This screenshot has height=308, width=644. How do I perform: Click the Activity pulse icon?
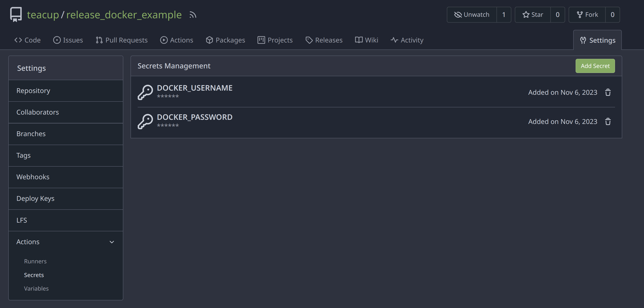point(394,40)
